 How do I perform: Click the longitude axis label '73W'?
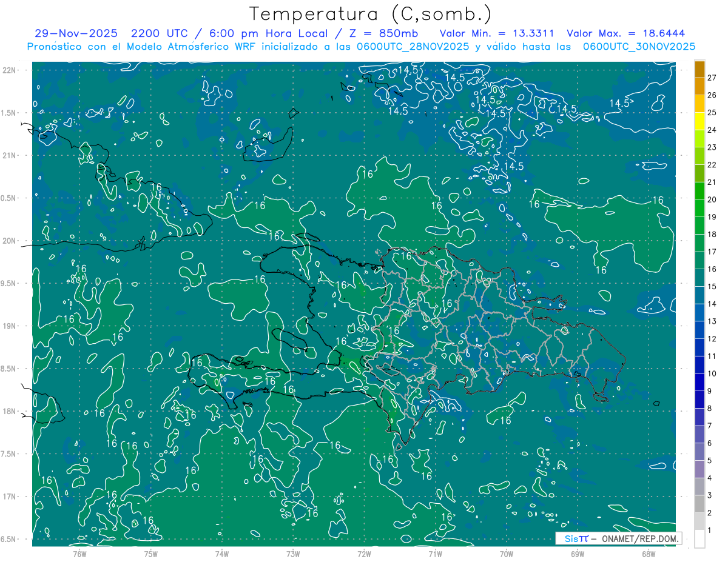click(293, 554)
